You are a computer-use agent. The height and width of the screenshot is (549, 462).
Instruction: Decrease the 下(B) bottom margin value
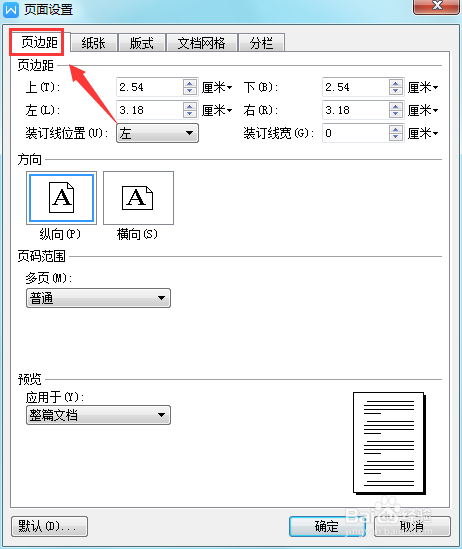396,91
